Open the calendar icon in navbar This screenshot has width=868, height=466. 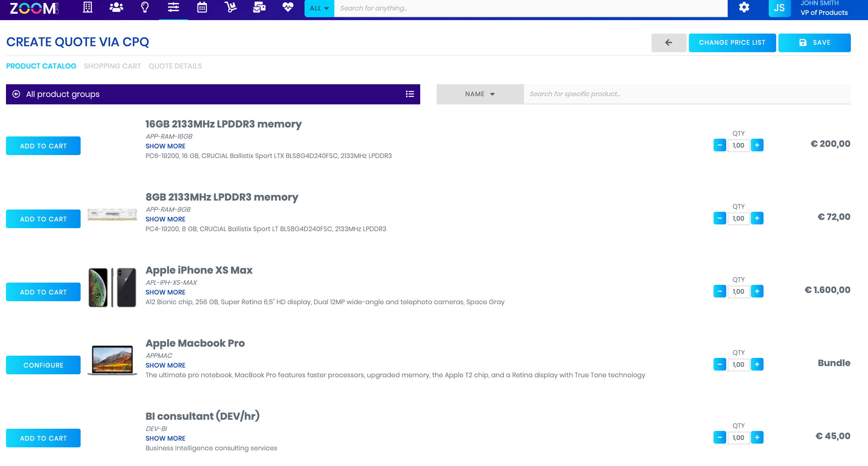(x=202, y=7)
